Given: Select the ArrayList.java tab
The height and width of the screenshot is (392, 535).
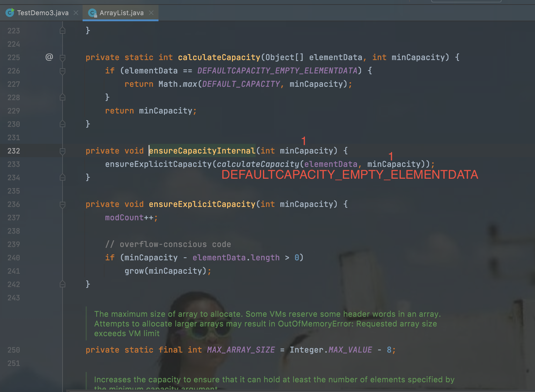Looking at the screenshot, I should [x=121, y=13].
